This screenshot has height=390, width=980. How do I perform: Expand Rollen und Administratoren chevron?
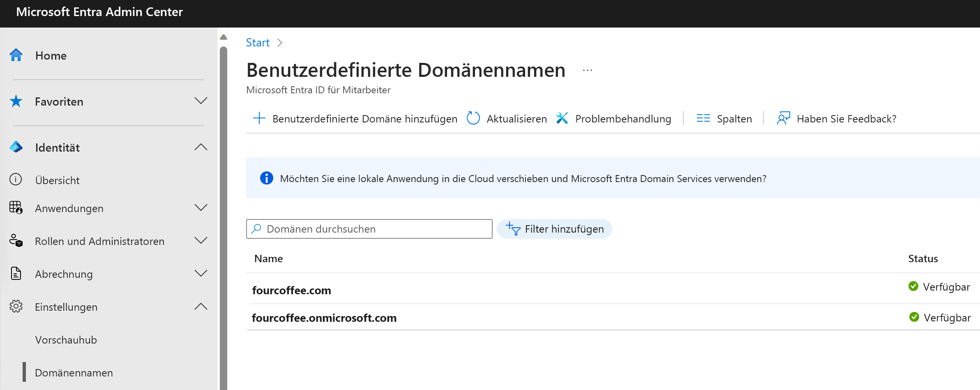[x=201, y=240]
